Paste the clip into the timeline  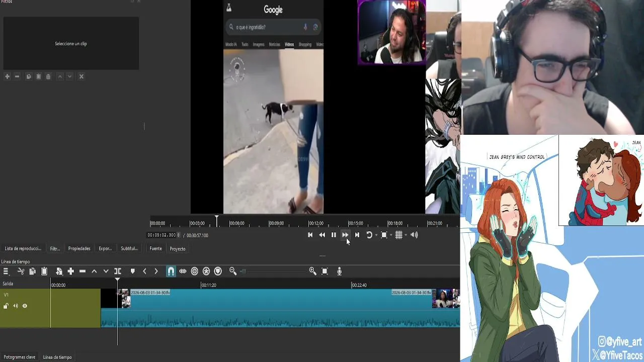click(44, 271)
